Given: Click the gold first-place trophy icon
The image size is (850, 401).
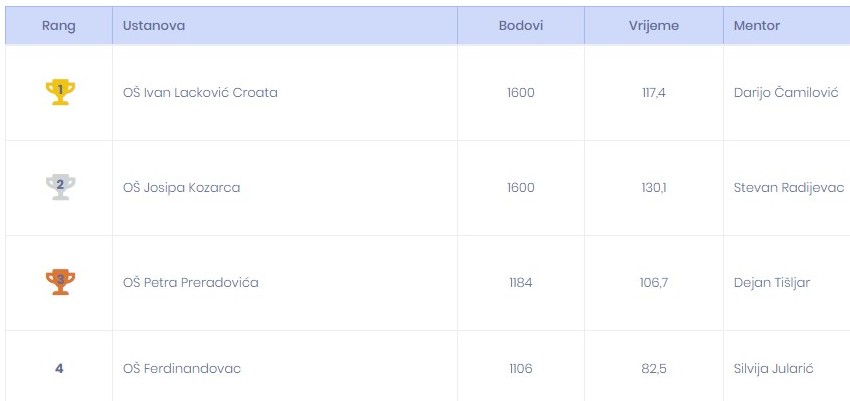Looking at the screenshot, I should pyautogui.click(x=60, y=92).
